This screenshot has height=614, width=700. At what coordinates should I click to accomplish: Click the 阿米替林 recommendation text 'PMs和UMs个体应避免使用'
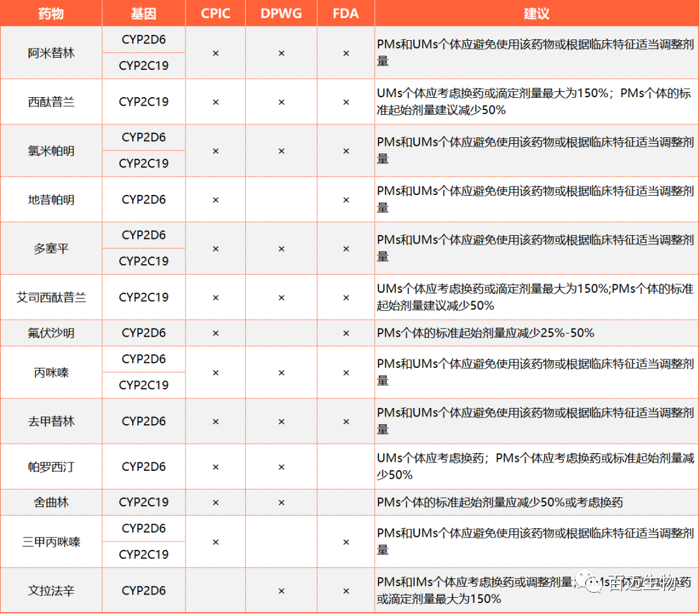535,52
